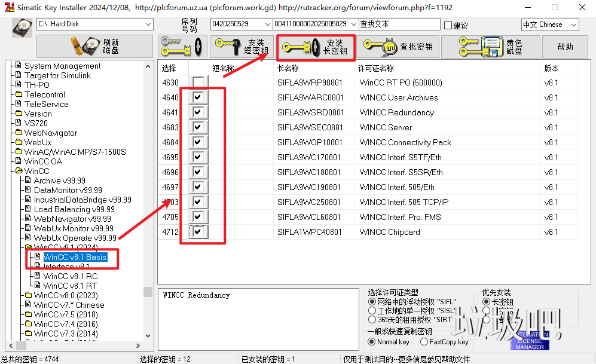Uncheck the WINCC User Archives checkbox
Screen dimensions: 596x364
(x=198, y=97)
